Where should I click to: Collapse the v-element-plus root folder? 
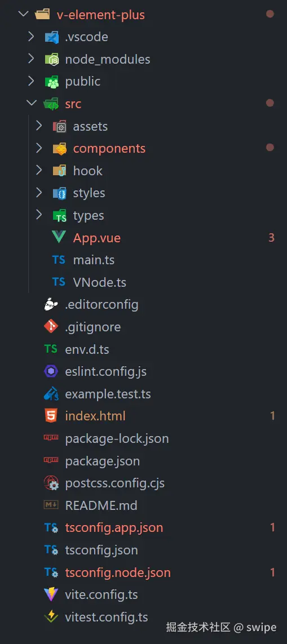[24, 14]
